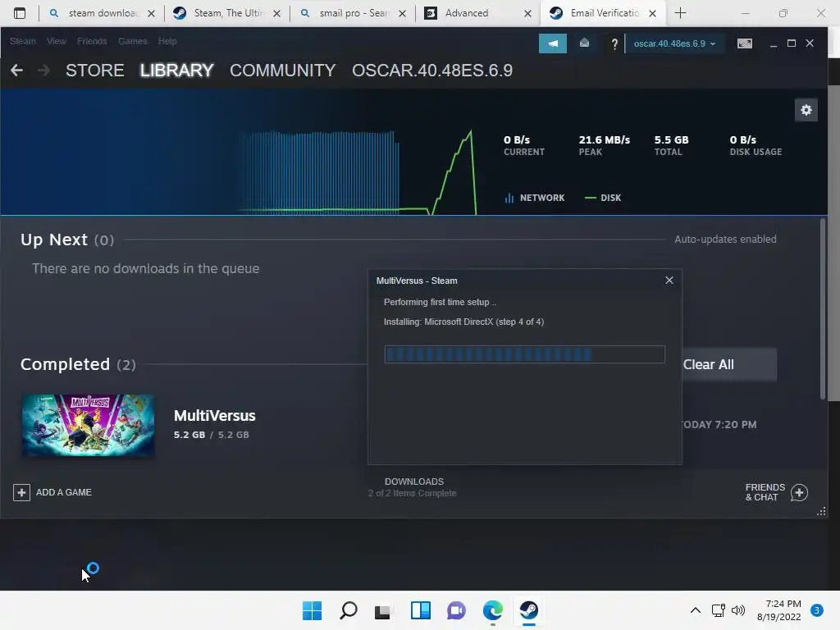Close the 'smail pro' browser tab
The image size is (840, 630).
pyautogui.click(x=402, y=13)
